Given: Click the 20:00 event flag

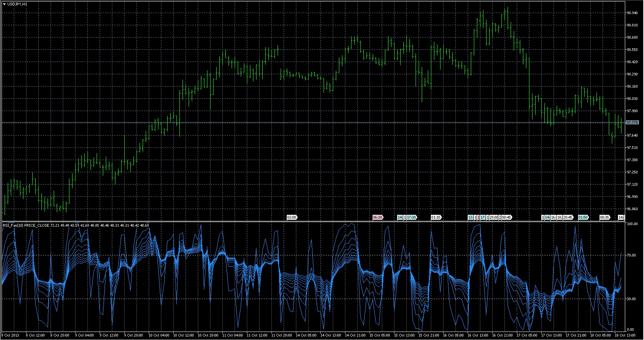Looking at the screenshot, I should coord(493,217).
